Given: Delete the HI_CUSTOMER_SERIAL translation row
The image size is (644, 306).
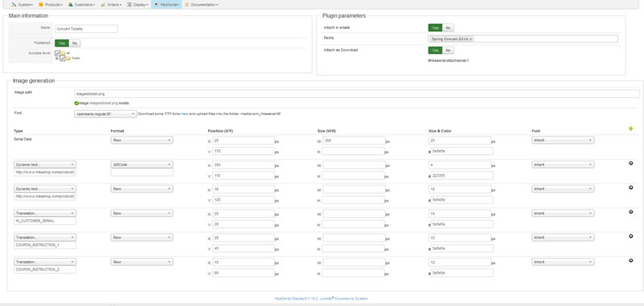Looking at the screenshot, I should point(631,212).
